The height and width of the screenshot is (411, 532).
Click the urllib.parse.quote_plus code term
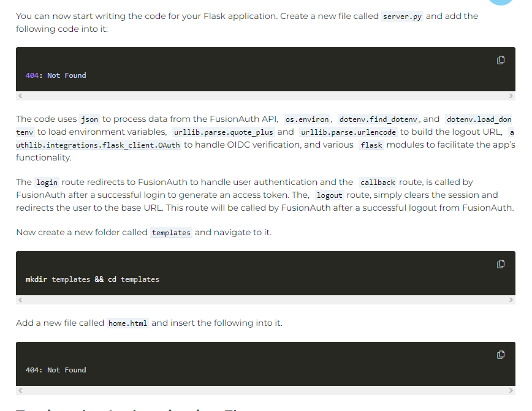[x=223, y=132]
